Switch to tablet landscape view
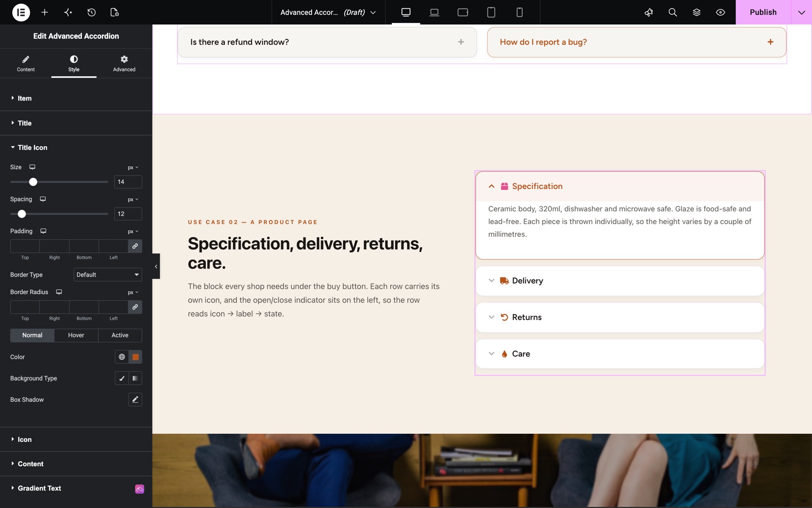Screen dimensions: 812x508 point(463,12)
